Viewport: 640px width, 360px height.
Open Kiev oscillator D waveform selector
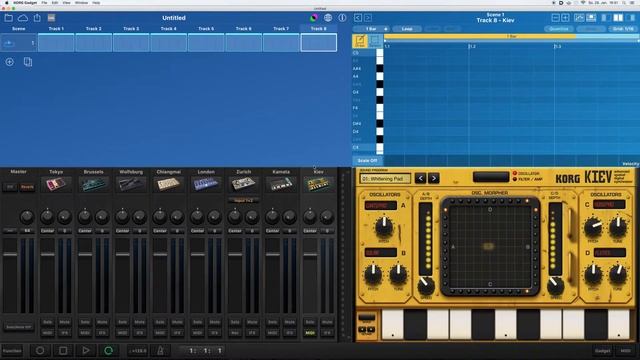click(609, 253)
